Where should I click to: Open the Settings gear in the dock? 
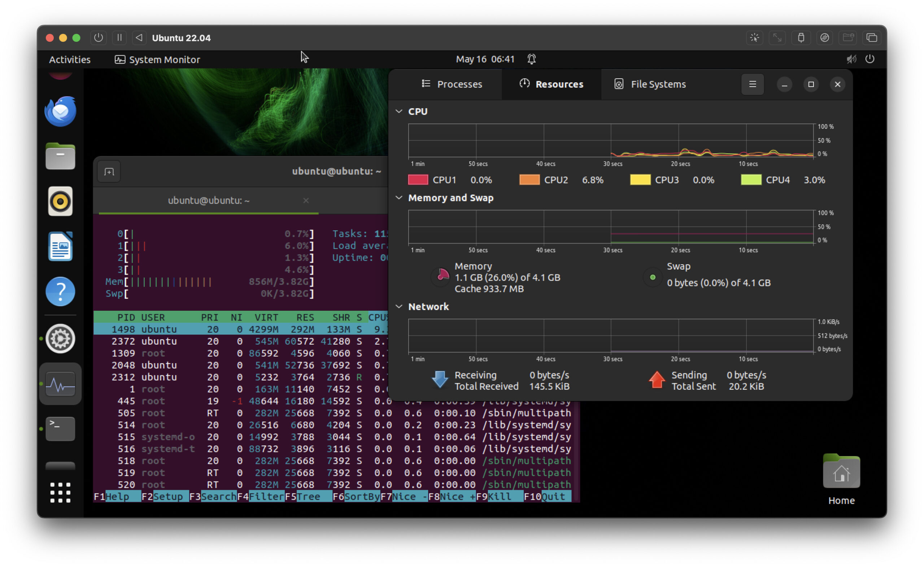(x=60, y=338)
